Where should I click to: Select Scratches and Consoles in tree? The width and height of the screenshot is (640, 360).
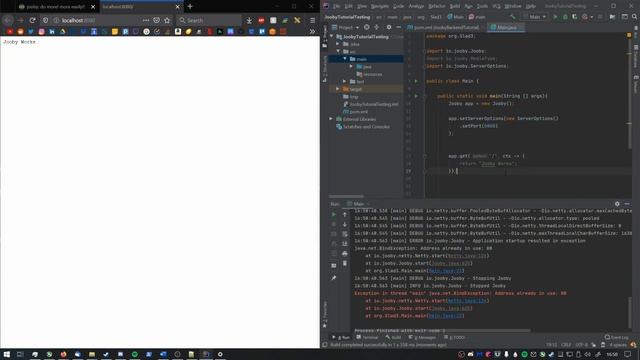(367, 127)
